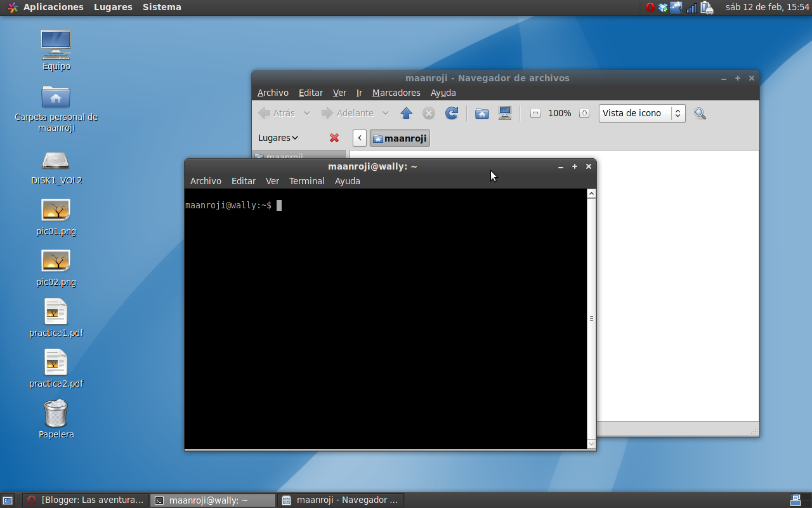This screenshot has width=812, height=508.
Task: Open the Vista de icono view selector
Action: click(x=642, y=113)
